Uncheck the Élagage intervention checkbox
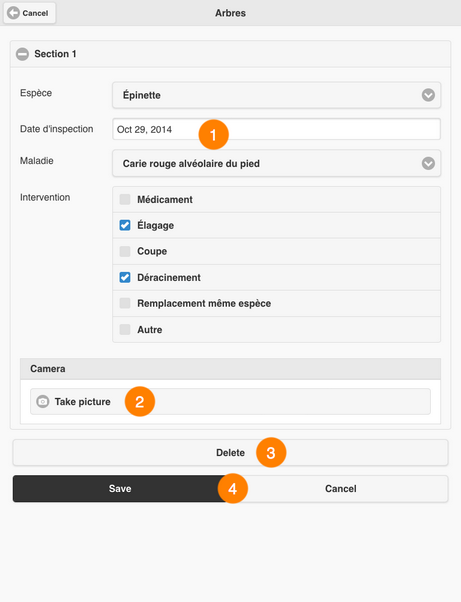461x602 pixels. click(x=125, y=225)
